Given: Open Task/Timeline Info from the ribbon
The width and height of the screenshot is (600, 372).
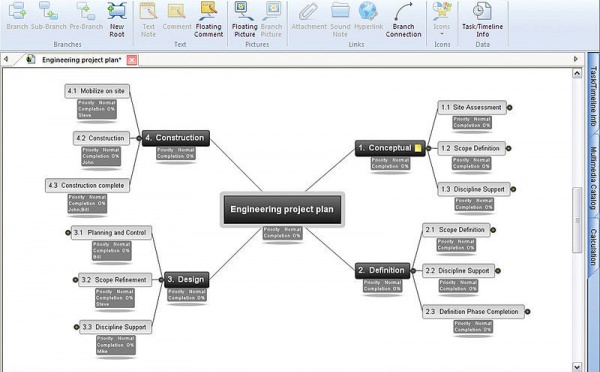Looking at the screenshot, I should (482, 20).
